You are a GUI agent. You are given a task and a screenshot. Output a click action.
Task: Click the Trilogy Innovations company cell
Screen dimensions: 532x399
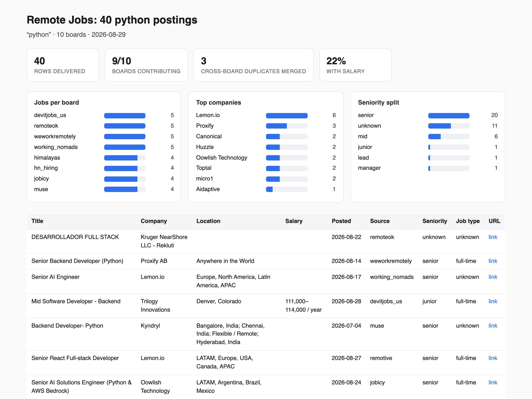click(x=155, y=305)
